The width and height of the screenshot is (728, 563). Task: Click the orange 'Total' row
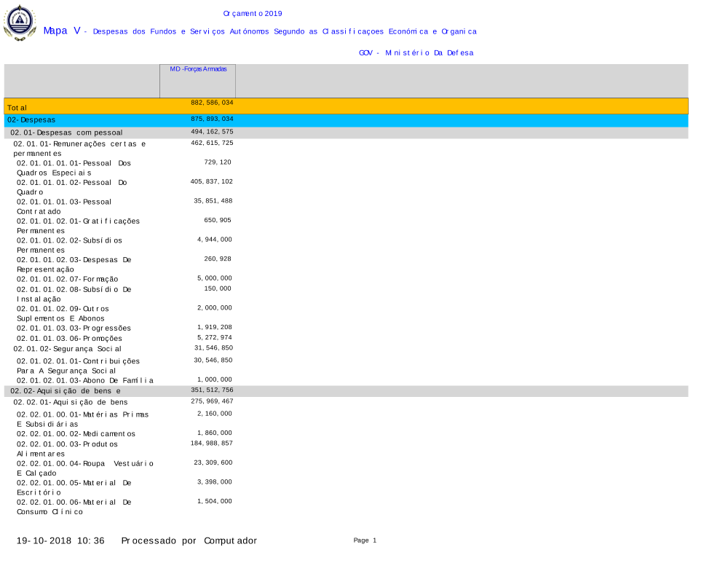(346, 106)
